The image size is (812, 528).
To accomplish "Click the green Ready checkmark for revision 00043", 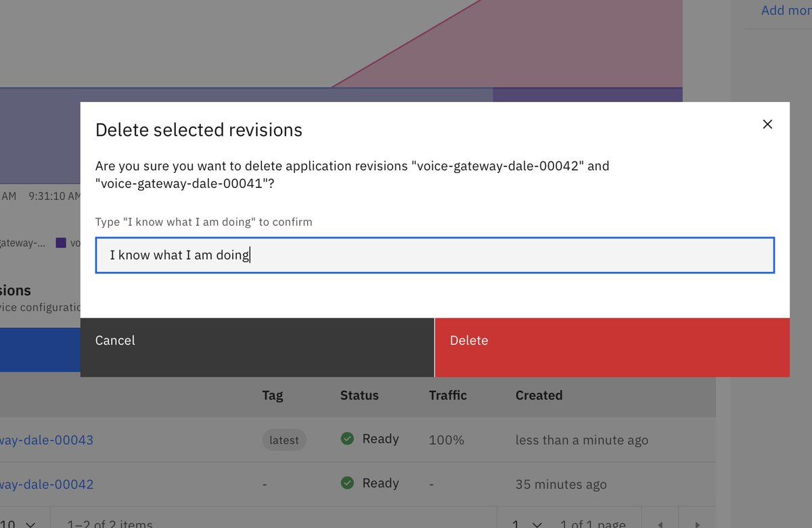I will pos(347,439).
